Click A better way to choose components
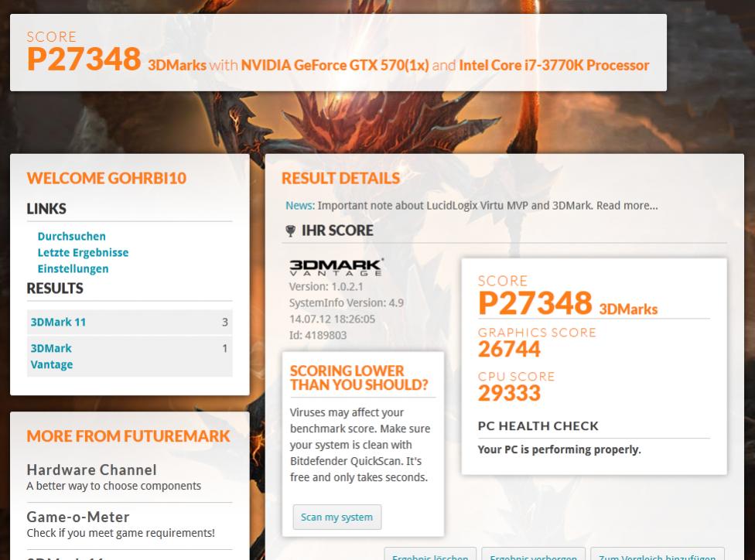This screenshot has height=560, width=755. [x=114, y=486]
